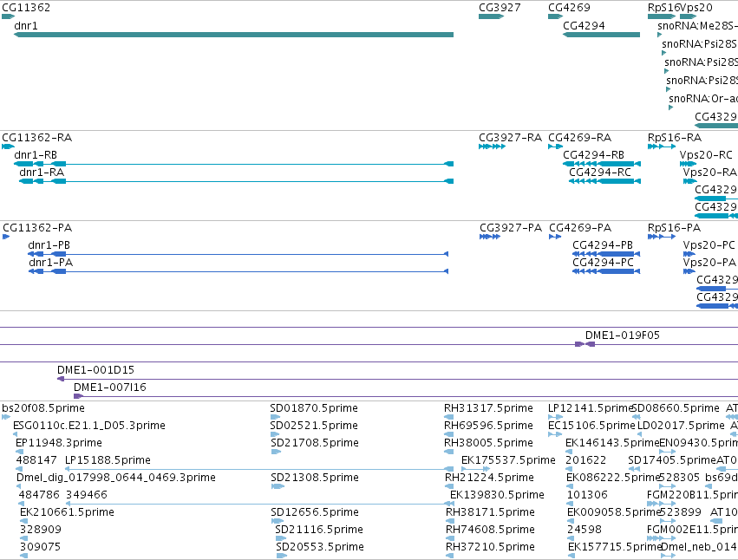The image size is (738, 560).
Task: Select the dnr1-RA transcript label
Action: pyautogui.click(x=42, y=173)
